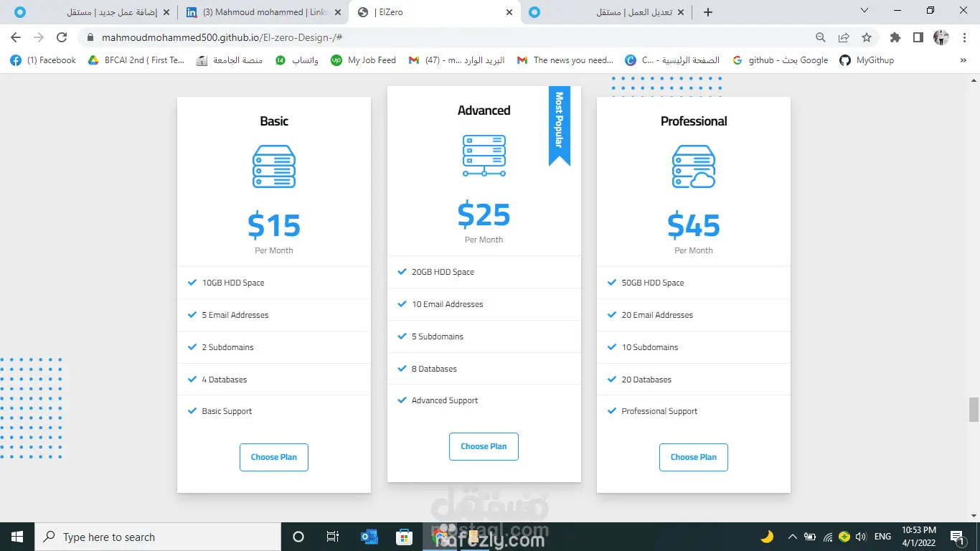Open the البريد الوارد Gmail bookmark
The width and height of the screenshot is (980, 551).
point(456,60)
